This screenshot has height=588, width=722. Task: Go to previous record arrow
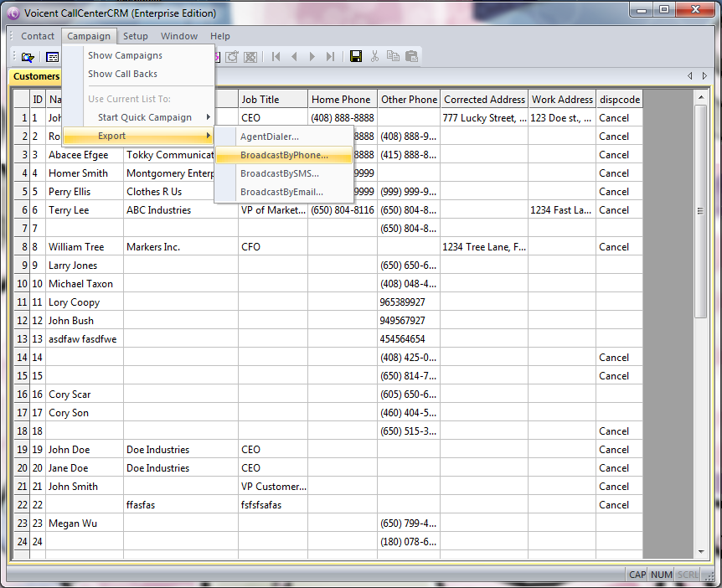click(294, 57)
